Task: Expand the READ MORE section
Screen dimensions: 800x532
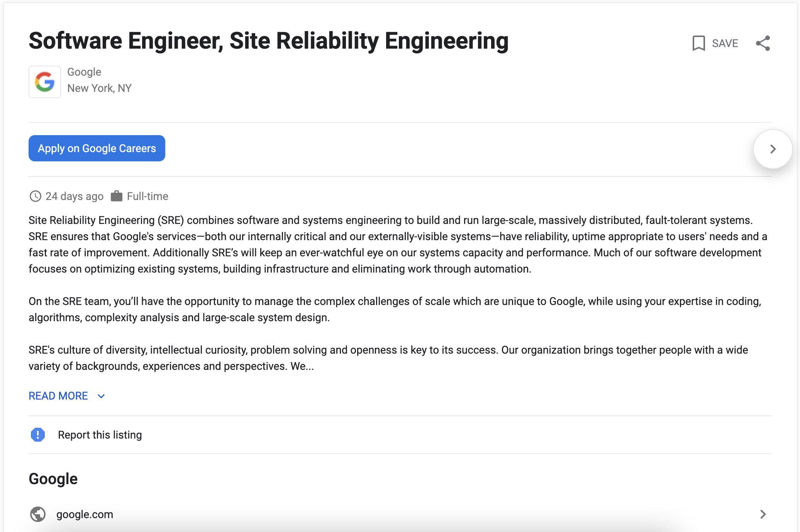Action: point(58,396)
